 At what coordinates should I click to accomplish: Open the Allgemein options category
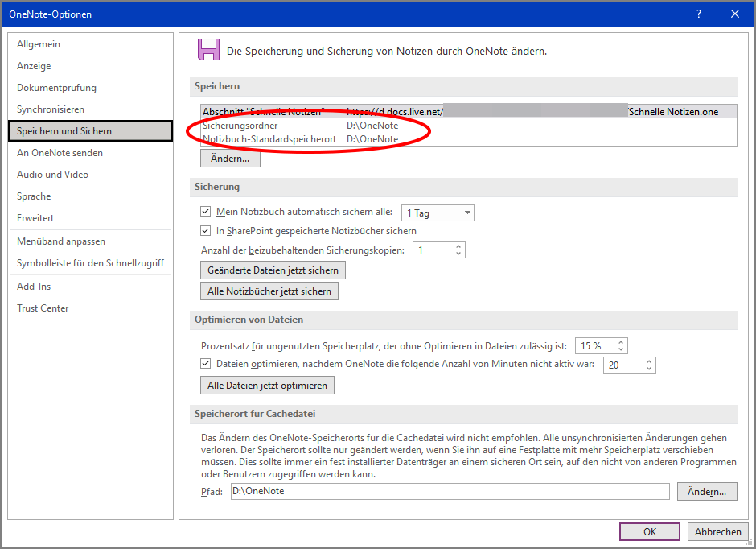point(90,44)
